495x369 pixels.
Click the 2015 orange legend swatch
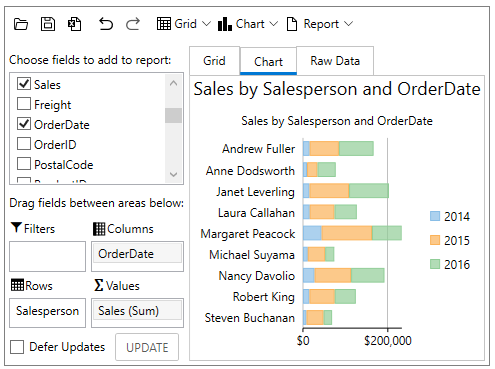click(x=435, y=240)
